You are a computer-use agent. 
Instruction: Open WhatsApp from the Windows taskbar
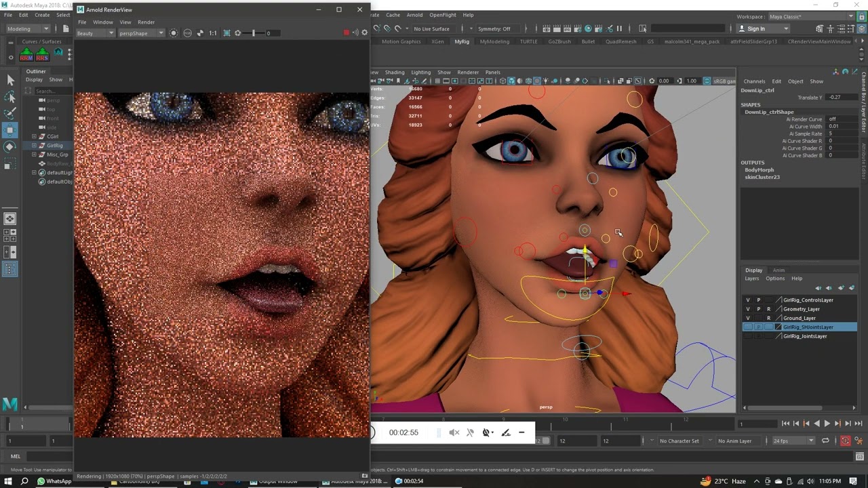coord(54,481)
